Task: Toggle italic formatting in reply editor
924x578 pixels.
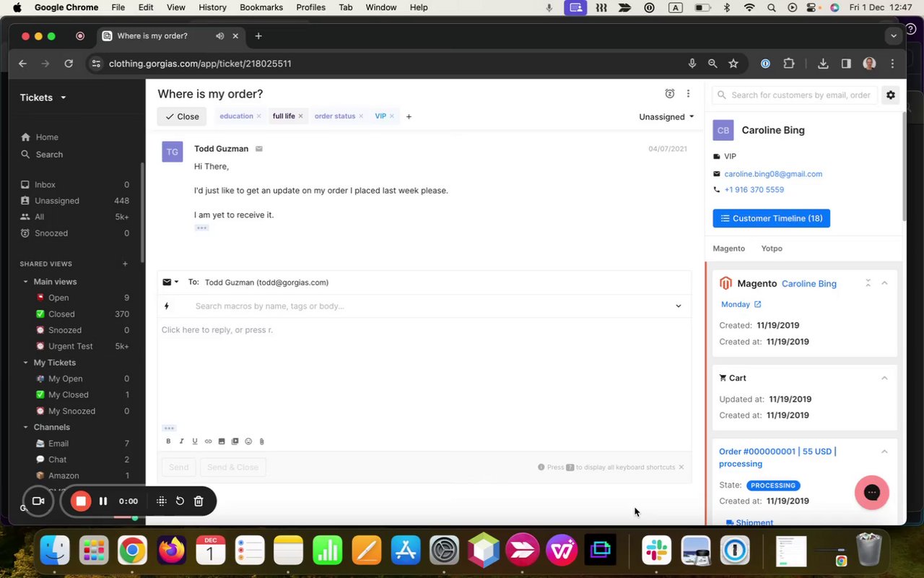Action: click(181, 441)
